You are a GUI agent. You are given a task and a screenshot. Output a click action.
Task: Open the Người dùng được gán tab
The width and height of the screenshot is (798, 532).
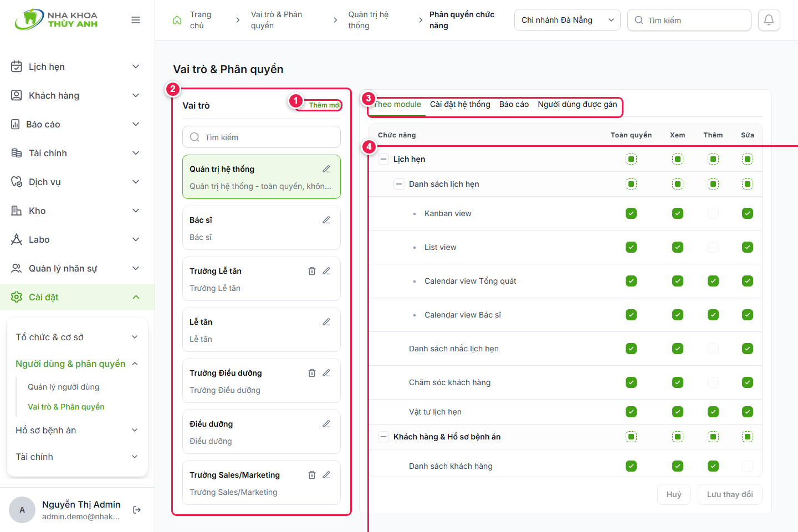click(x=577, y=104)
